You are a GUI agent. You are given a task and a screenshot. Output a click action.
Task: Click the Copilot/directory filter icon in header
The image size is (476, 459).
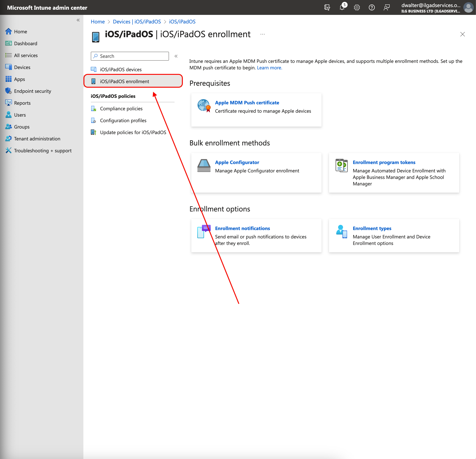pos(327,7)
